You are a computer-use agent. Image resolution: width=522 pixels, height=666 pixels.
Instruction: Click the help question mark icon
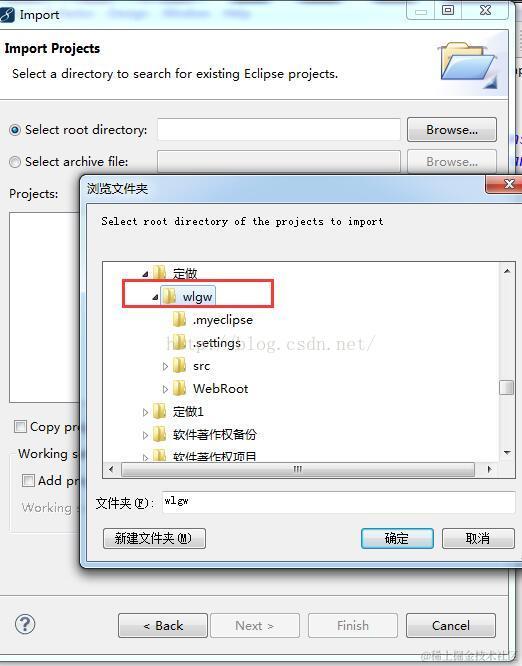coord(25,624)
